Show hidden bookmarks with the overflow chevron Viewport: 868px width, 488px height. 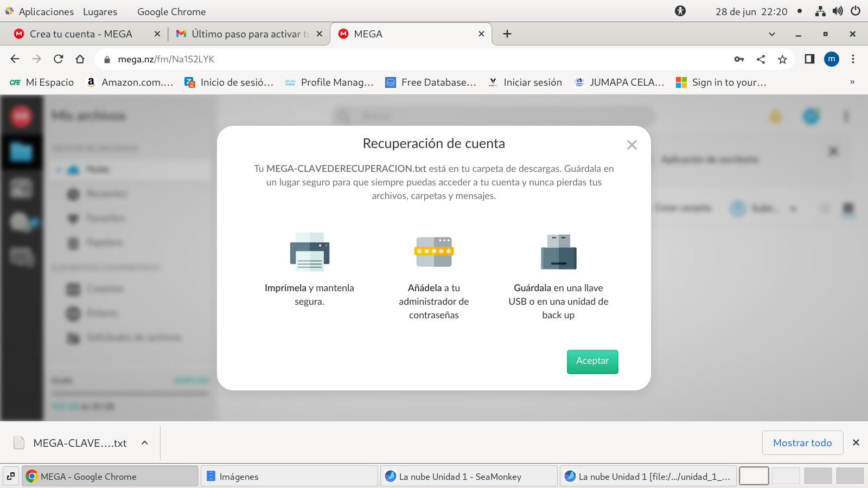(852, 82)
